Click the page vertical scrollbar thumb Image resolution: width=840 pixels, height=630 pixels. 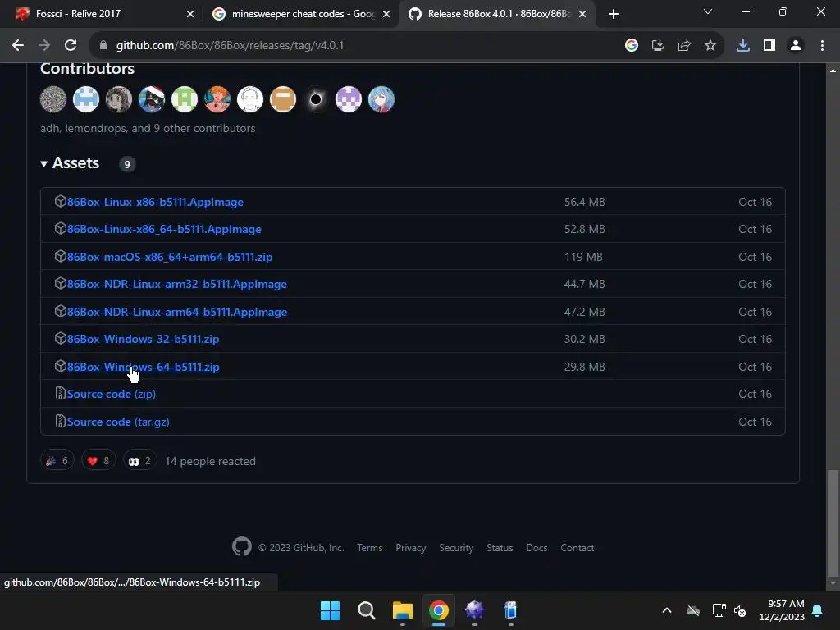point(833,523)
